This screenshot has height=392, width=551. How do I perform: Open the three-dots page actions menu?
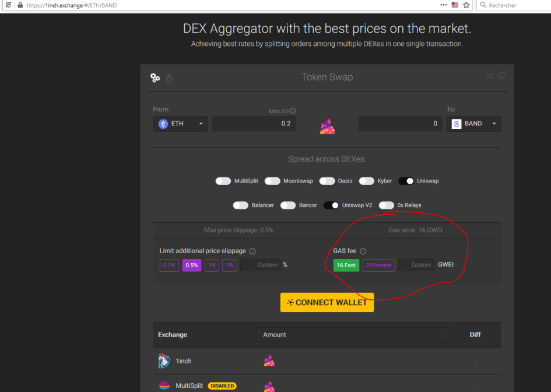click(x=444, y=5)
